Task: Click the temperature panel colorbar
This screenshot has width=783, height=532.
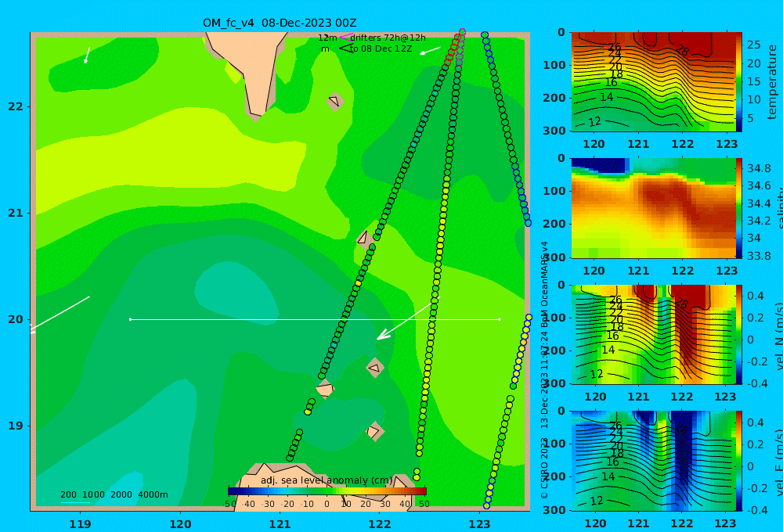Action: point(739,82)
